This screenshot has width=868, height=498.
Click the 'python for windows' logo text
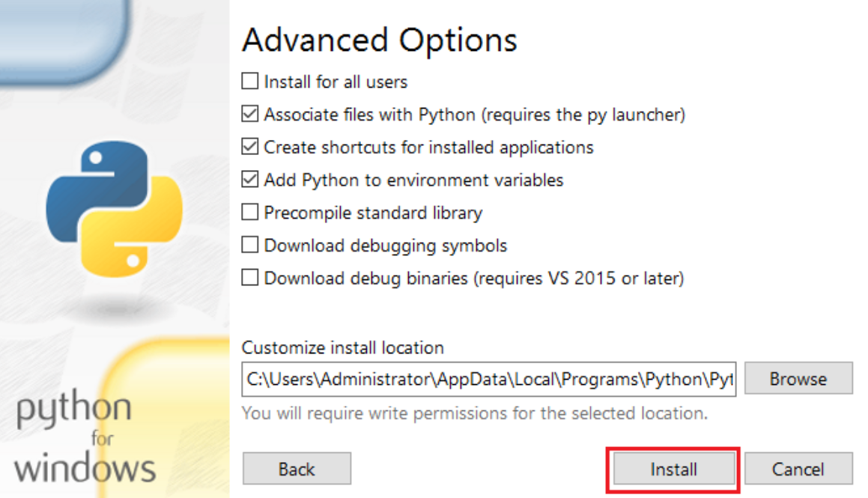point(85,438)
